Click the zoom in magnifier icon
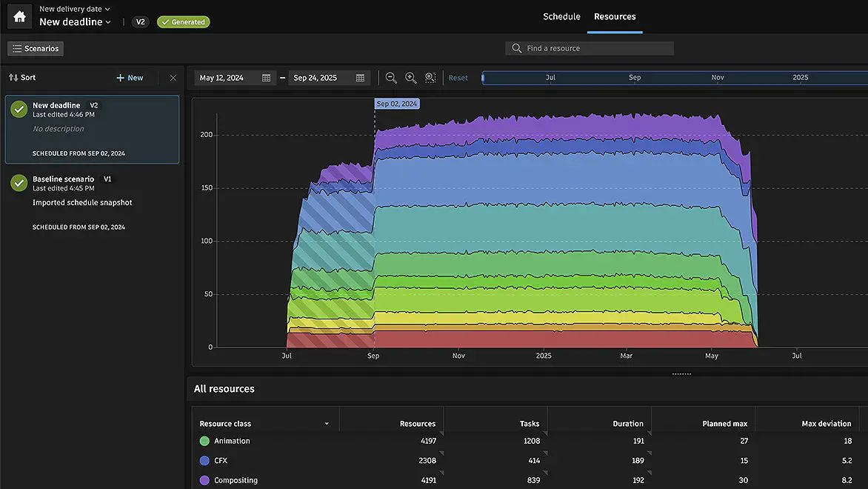Screen dimensions: 868x489 [x=410, y=78]
